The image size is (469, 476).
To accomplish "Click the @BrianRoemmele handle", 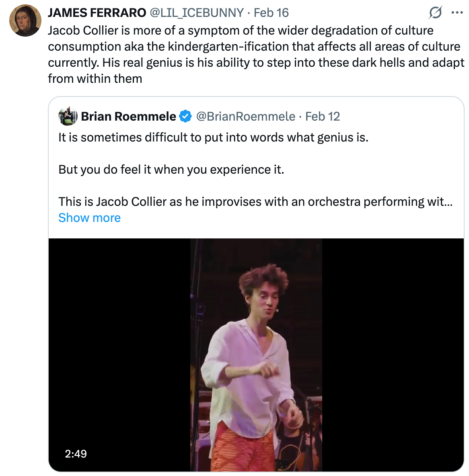I will [245, 117].
